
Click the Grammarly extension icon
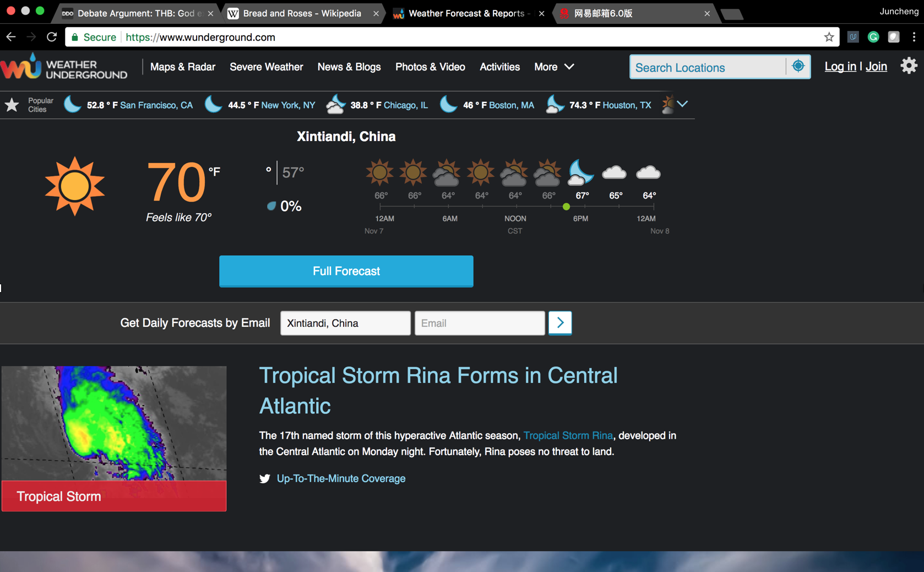point(873,37)
